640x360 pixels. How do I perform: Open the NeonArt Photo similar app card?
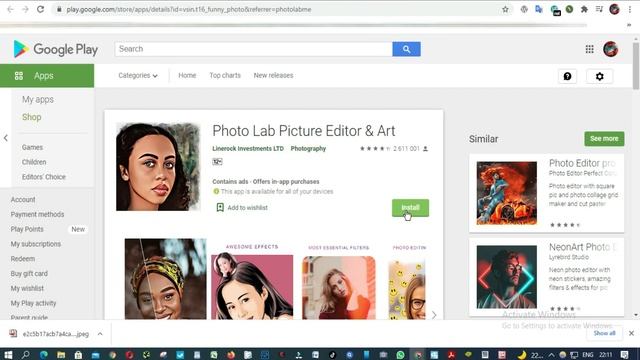546,277
